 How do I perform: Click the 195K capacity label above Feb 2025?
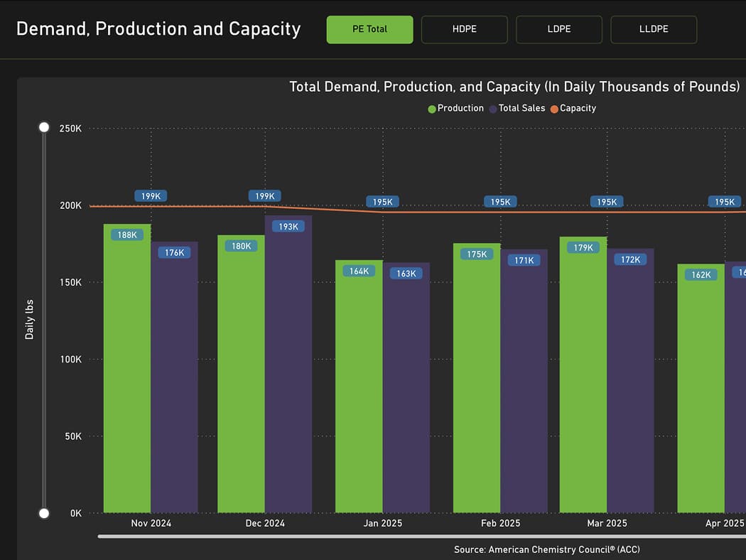(500, 202)
